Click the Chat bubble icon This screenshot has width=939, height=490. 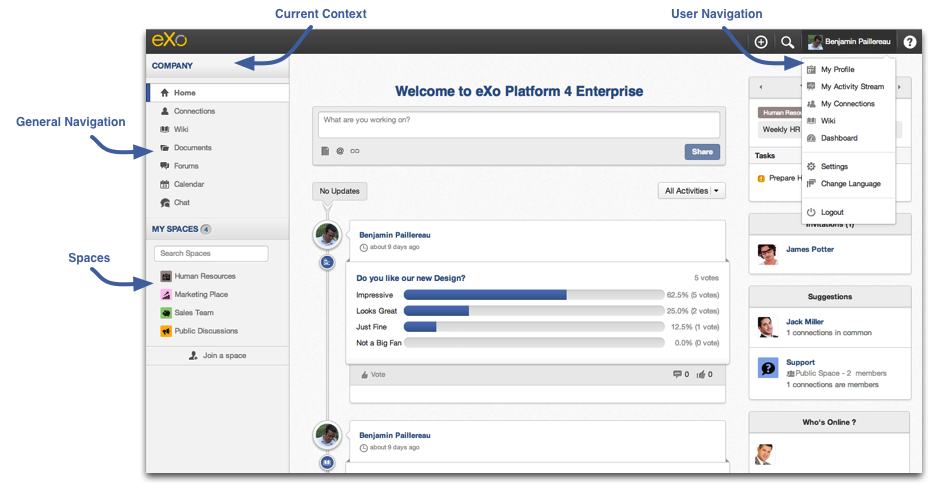(165, 202)
